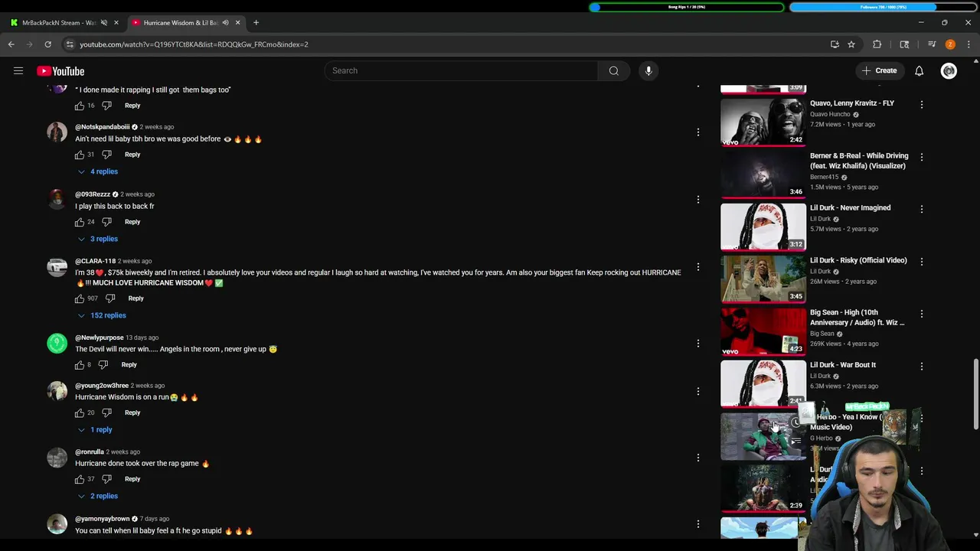The image size is (980, 551).
Task: Go back in browser history
Action: pyautogui.click(x=11, y=44)
